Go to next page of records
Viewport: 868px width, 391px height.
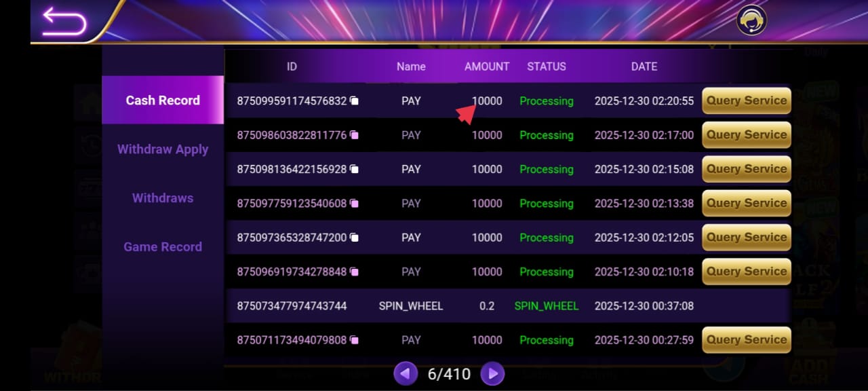(492, 373)
